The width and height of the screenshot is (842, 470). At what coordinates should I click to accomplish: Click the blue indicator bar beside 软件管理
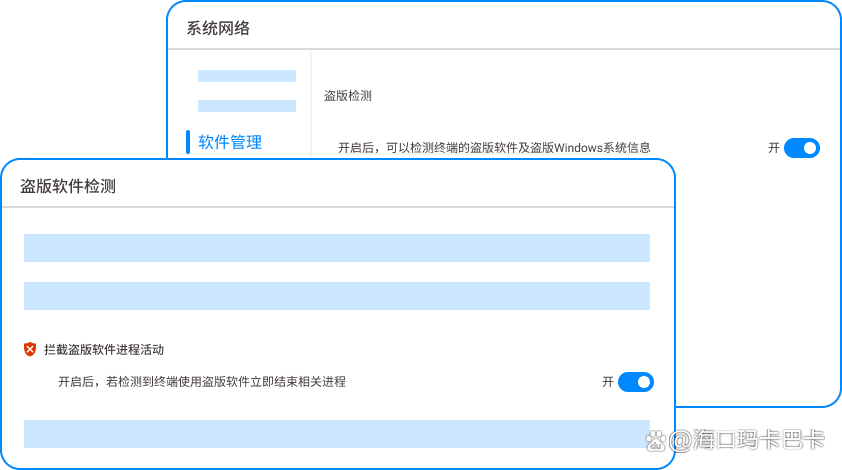coord(188,142)
